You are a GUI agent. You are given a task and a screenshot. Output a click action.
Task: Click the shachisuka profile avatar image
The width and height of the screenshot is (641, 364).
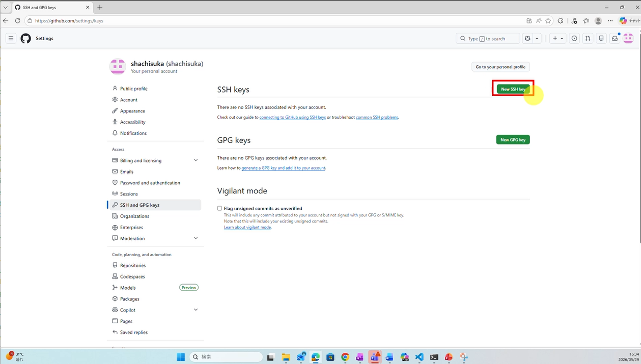118,66
